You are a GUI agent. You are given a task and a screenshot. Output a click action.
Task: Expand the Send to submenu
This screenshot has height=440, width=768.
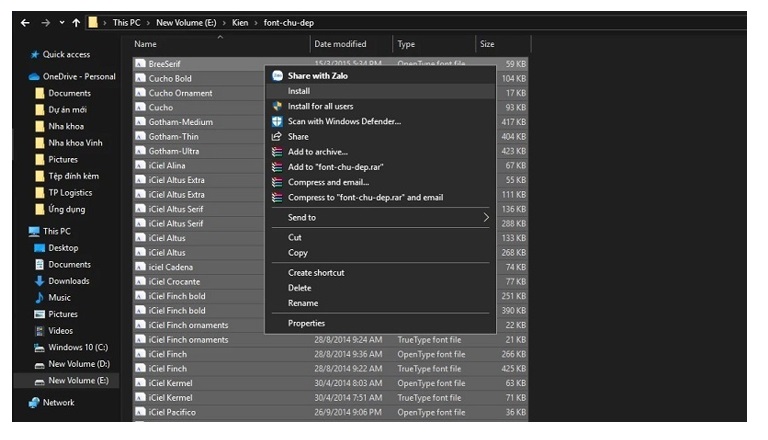[486, 217]
